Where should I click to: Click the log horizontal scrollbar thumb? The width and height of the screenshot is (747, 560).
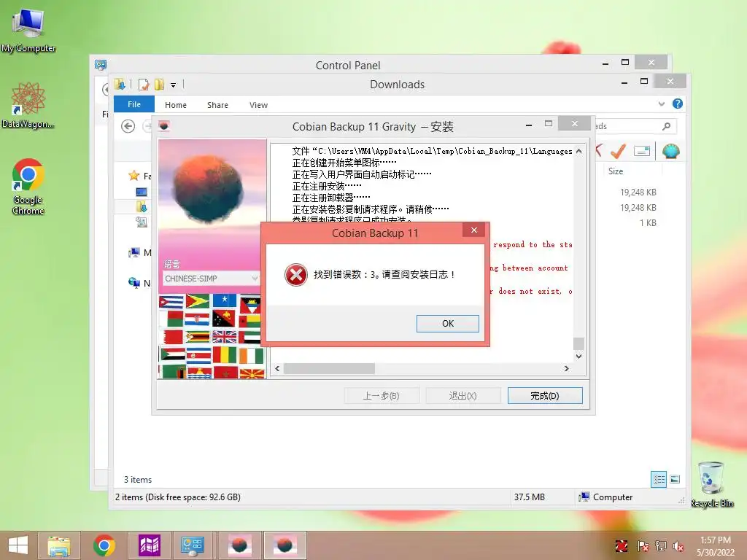pos(329,368)
